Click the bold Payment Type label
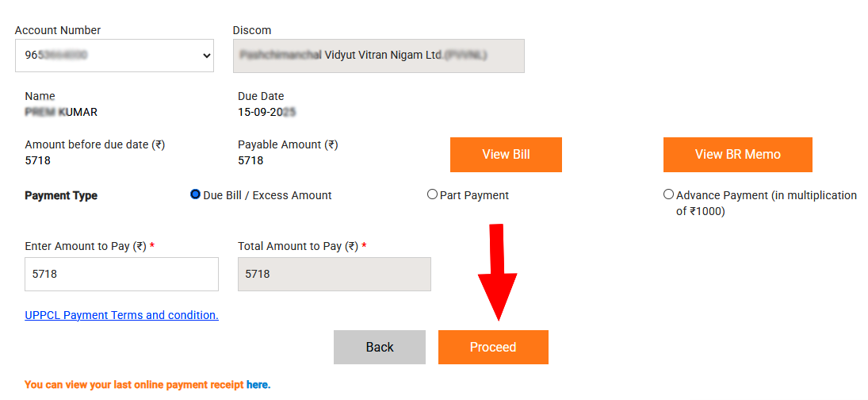 click(x=61, y=195)
